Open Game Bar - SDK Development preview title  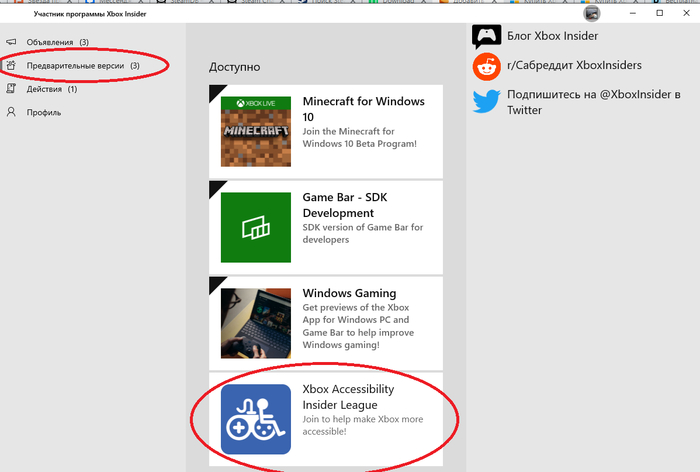point(345,205)
